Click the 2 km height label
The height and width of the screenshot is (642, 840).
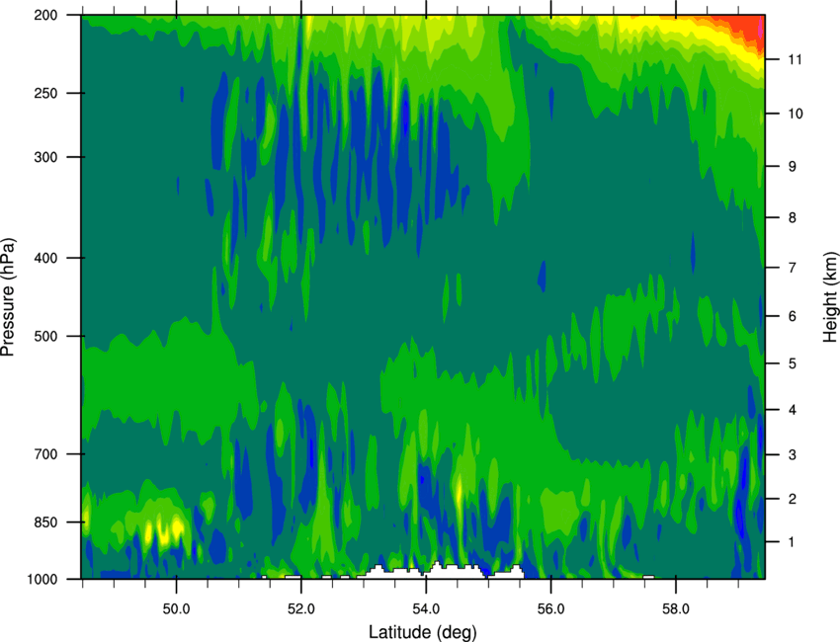(793, 499)
